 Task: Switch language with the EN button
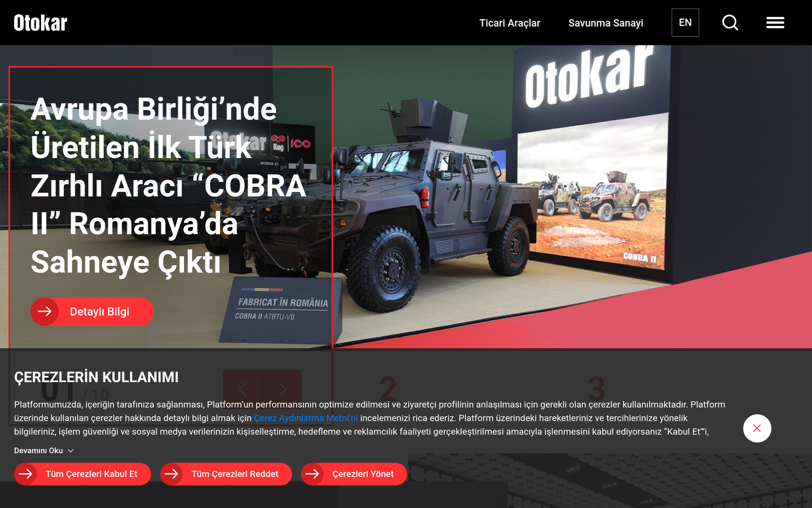point(685,23)
